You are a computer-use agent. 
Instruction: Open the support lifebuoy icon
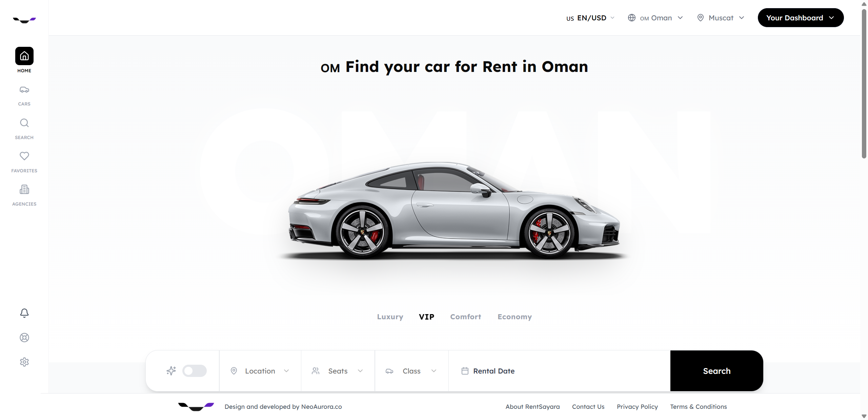pos(24,338)
